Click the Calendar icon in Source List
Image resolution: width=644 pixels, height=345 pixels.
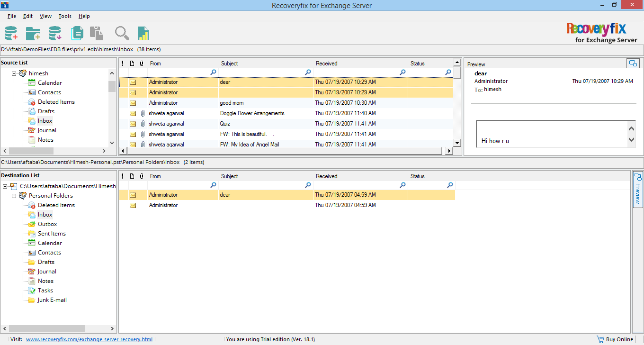[32, 83]
